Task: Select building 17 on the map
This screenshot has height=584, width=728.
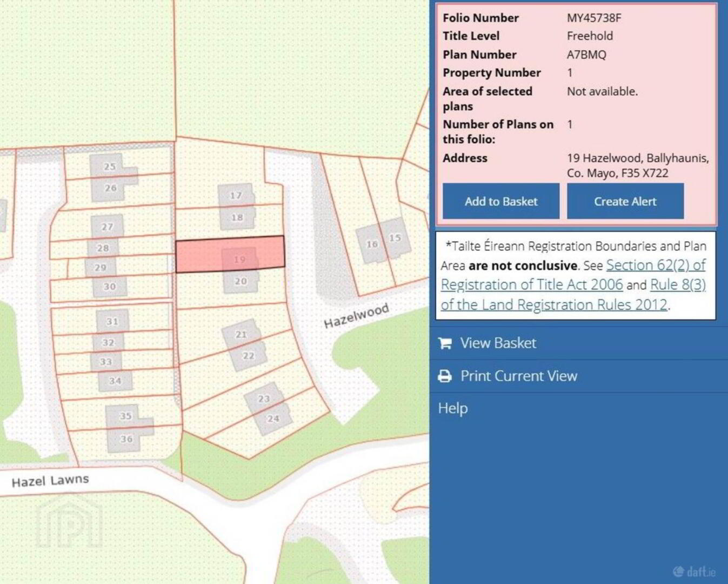Action: point(236,195)
